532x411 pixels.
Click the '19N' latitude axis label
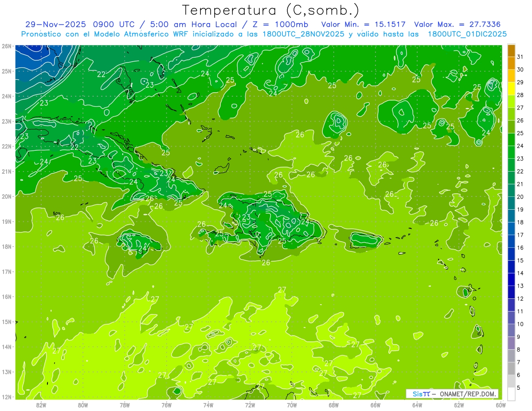click(7, 221)
